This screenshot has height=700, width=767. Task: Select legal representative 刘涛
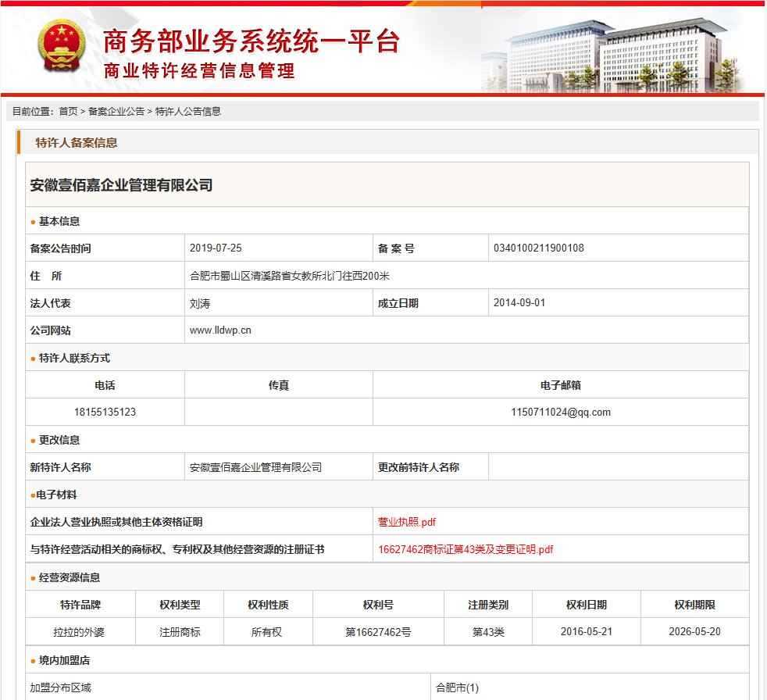(x=200, y=303)
